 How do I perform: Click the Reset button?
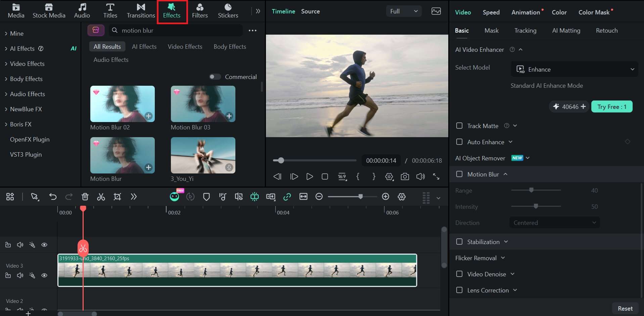point(625,308)
